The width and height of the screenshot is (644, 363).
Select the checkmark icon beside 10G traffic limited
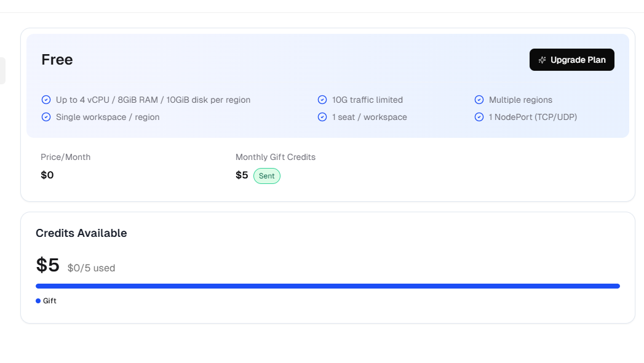tap(322, 100)
